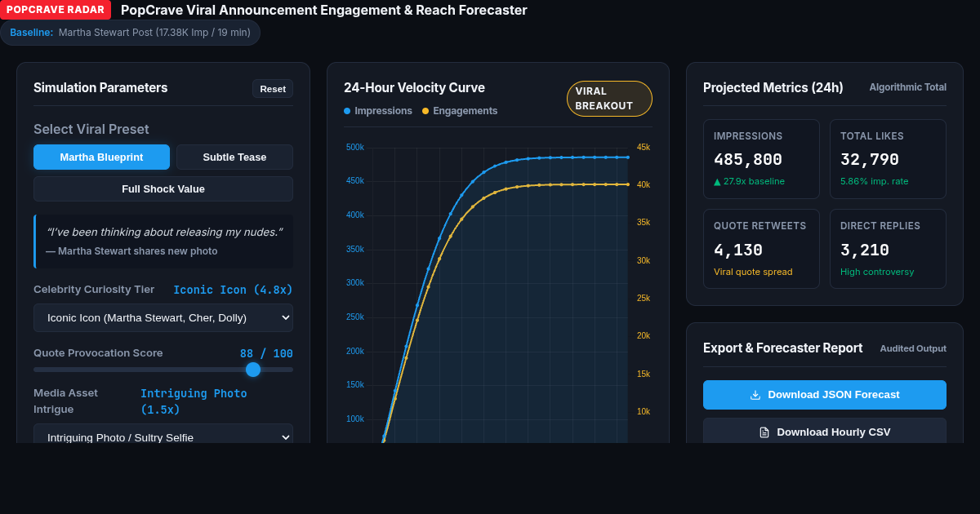Click the 88 / 100 score value
This screenshot has height=514, width=980.
coord(266,353)
